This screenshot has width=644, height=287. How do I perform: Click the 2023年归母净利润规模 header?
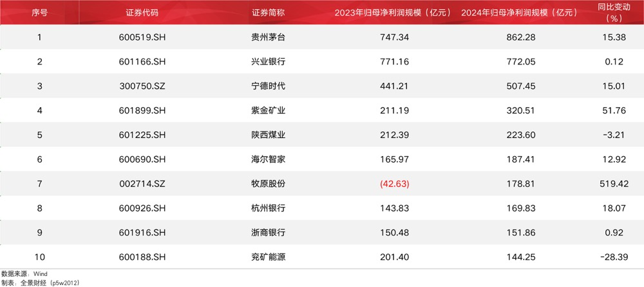point(392,13)
